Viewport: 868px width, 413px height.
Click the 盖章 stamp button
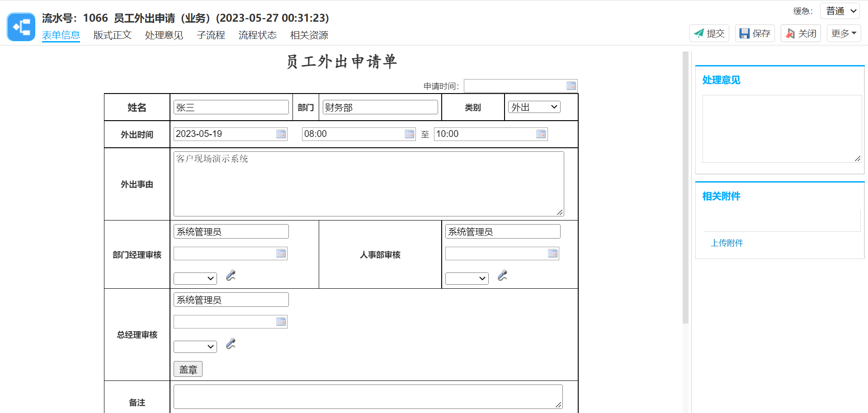(x=188, y=369)
